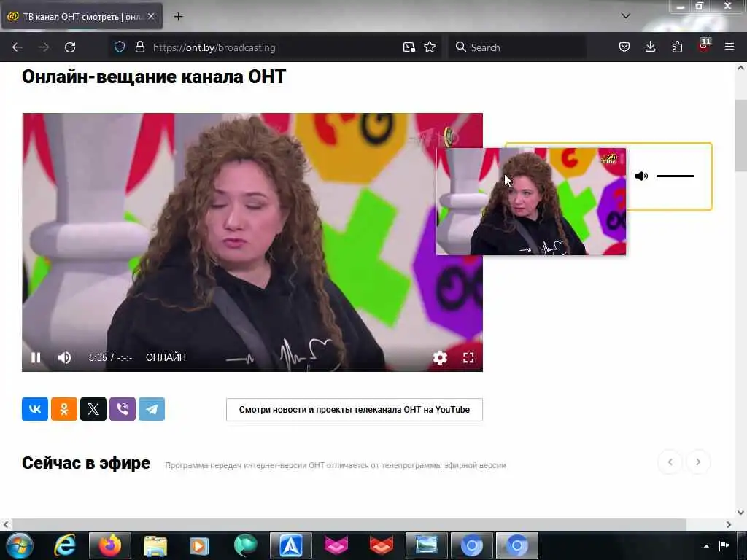The height and width of the screenshot is (560, 747).
Task: Open the video player settings gear
Action: pos(440,357)
